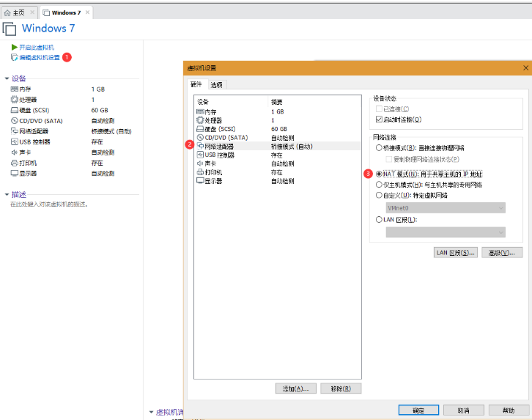
Task: Close the virtual machine settings dialog
Action: click(x=525, y=68)
